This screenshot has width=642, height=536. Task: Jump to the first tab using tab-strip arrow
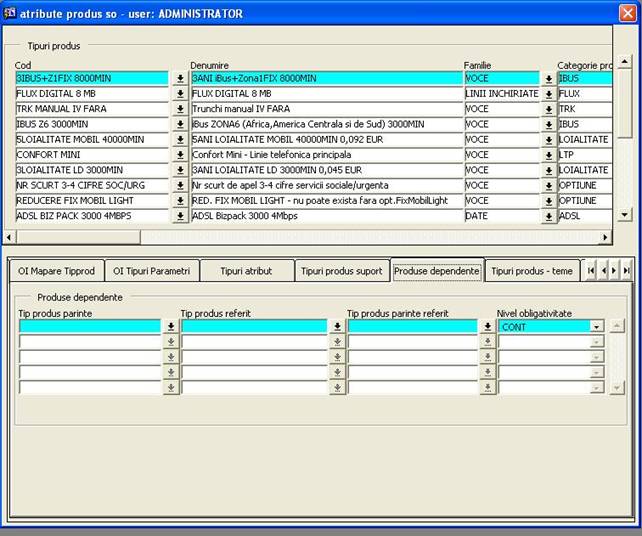(x=591, y=271)
